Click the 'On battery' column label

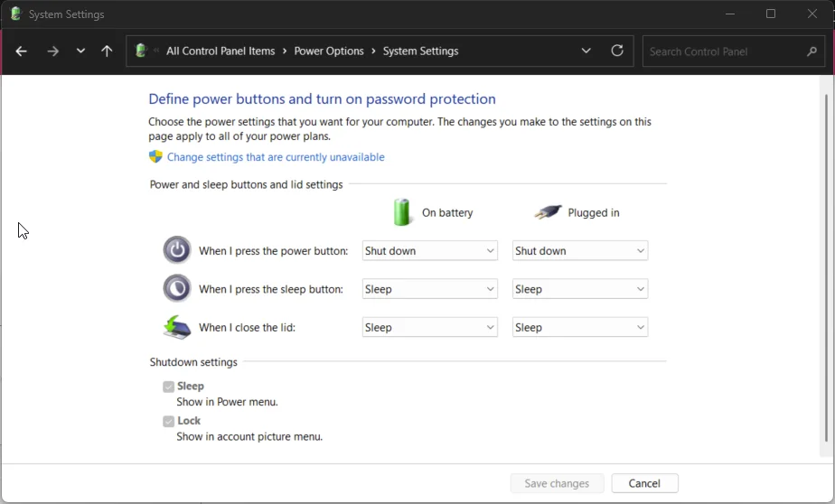[x=447, y=212]
